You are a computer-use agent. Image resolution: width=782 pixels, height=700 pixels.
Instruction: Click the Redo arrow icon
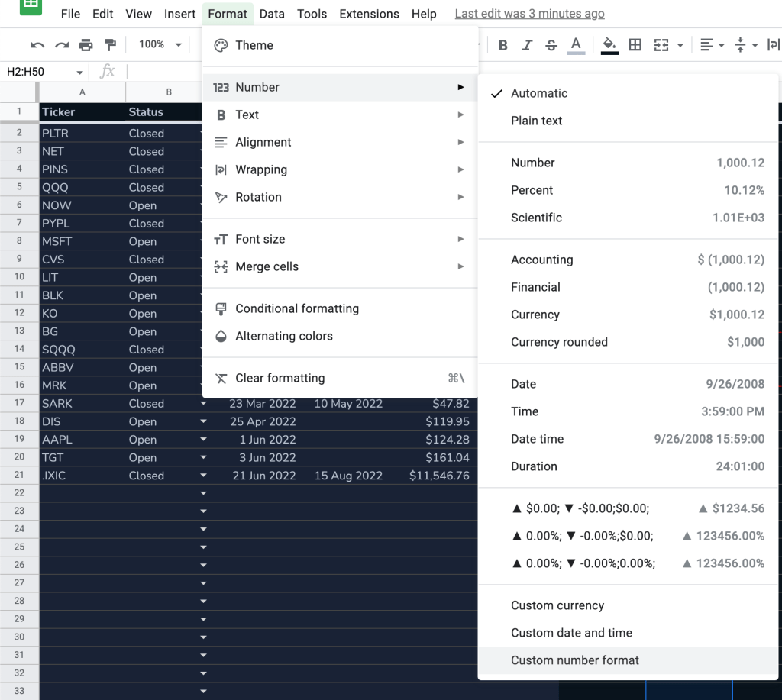click(x=61, y=45)
